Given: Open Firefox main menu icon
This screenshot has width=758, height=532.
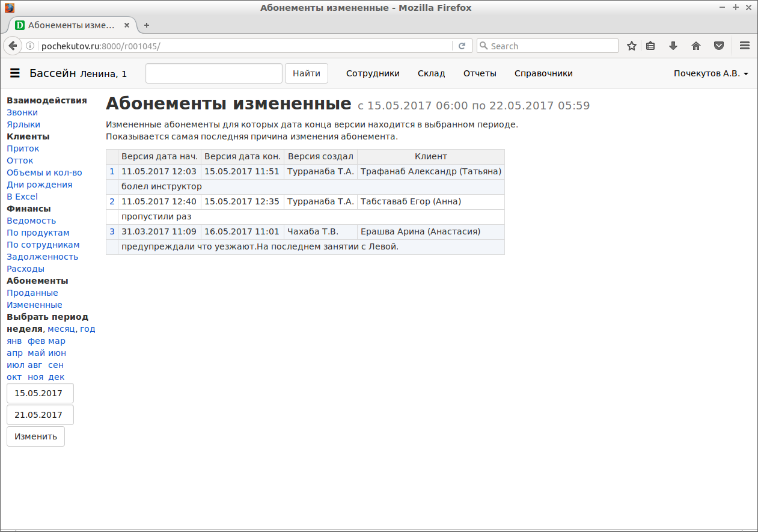Looking at the screenshot, I should pyautogui.click(x=744, y=46).
